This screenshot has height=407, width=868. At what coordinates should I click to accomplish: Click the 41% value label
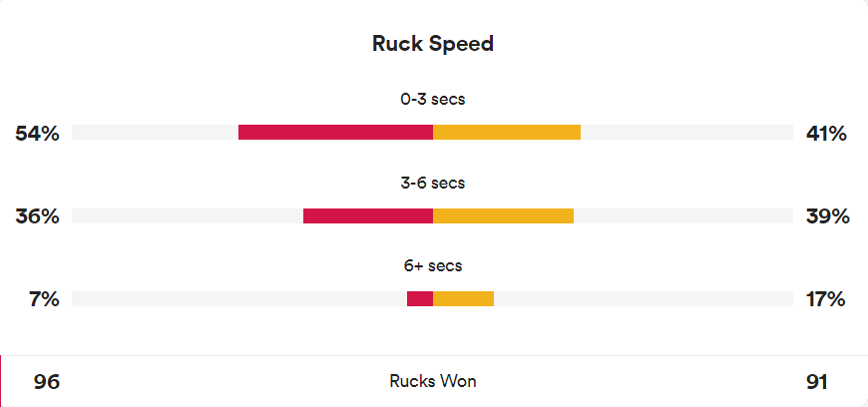[x=826, y=134]
